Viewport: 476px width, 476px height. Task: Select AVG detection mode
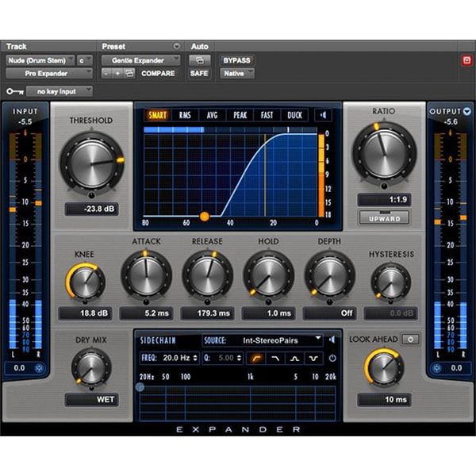coord(212,115)
